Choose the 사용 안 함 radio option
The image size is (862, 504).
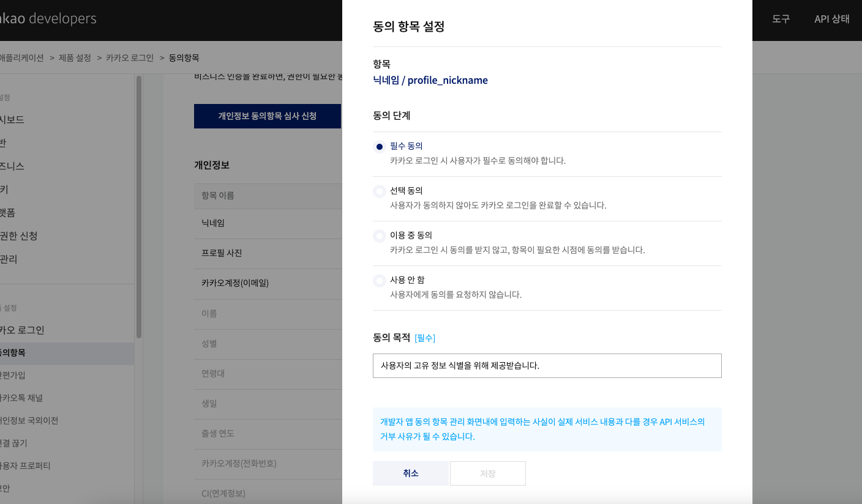(380, 281)
